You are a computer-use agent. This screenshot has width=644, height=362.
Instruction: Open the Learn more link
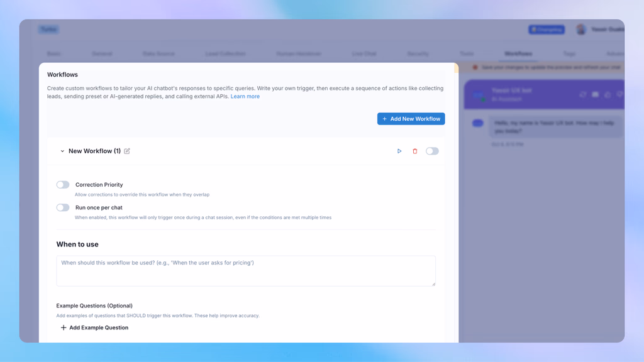pyautogui.click(x=245, y=96)
